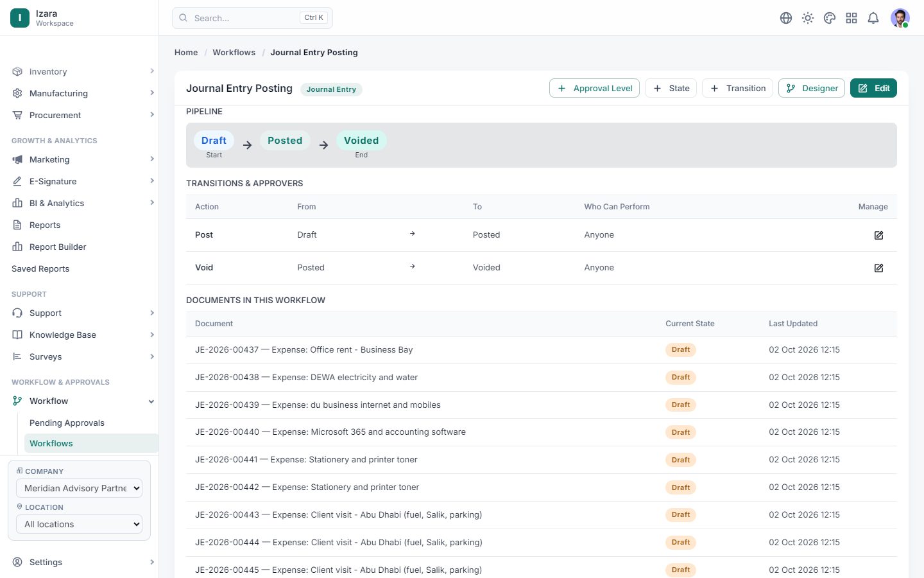Open Pending Approvals in sidebar
This screenshot has height=578, width=924.
click(67, 423)
